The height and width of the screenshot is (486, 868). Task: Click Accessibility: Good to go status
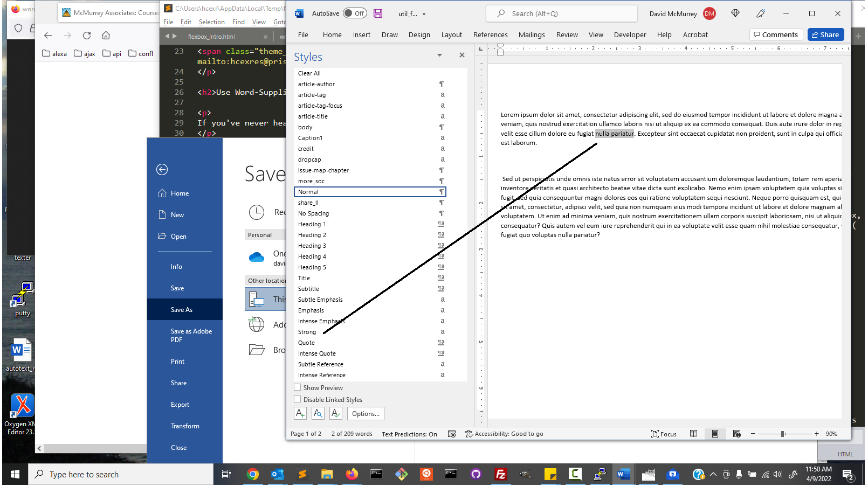504,434
